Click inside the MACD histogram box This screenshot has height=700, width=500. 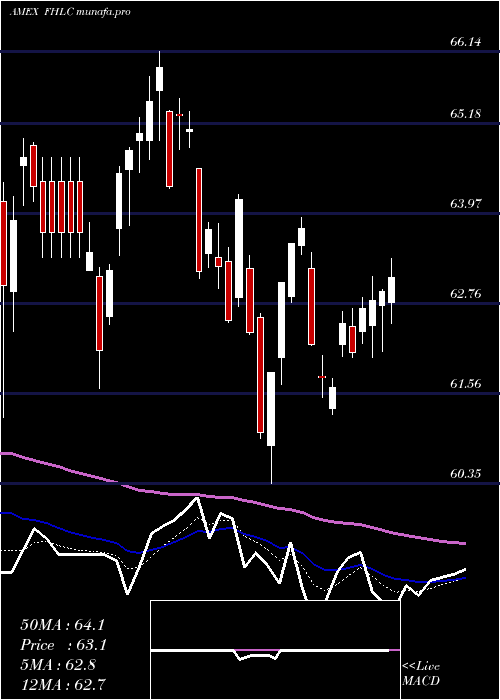275,650
